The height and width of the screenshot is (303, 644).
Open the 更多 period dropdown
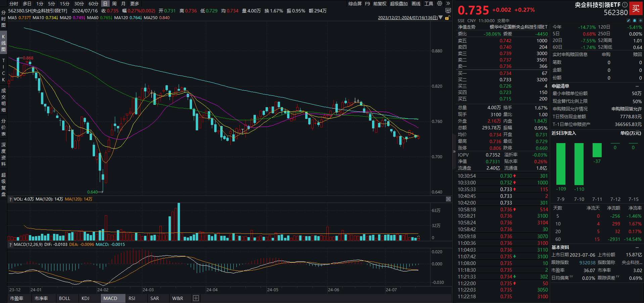pyautogui.click(x=134, y=4)
